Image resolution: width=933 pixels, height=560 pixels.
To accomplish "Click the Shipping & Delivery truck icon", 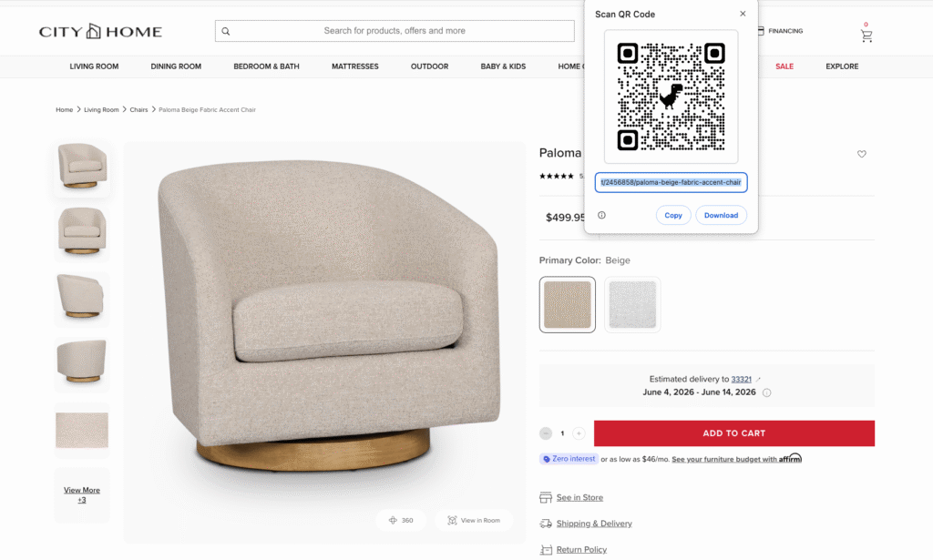I will [545, 524].
